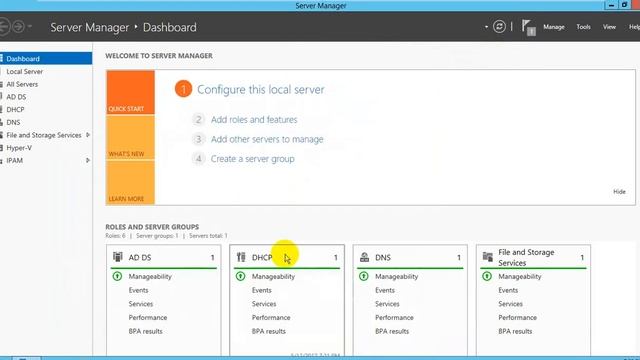Open Manageability in the DHCP tile
This screenshot has width=640, height=360.
pyautogui.click(x=273, y=277)
